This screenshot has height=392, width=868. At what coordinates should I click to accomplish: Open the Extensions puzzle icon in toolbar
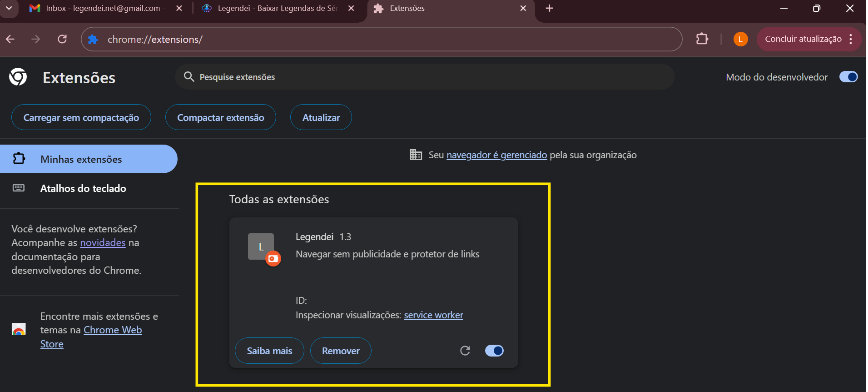pos(702,39)
